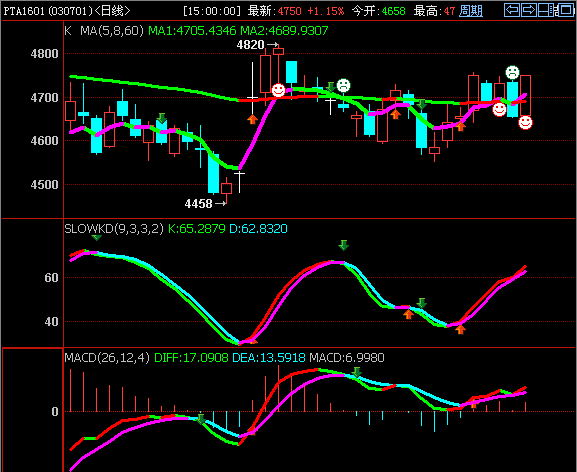Click the D:62.8320 value

[x=258, y=229]
